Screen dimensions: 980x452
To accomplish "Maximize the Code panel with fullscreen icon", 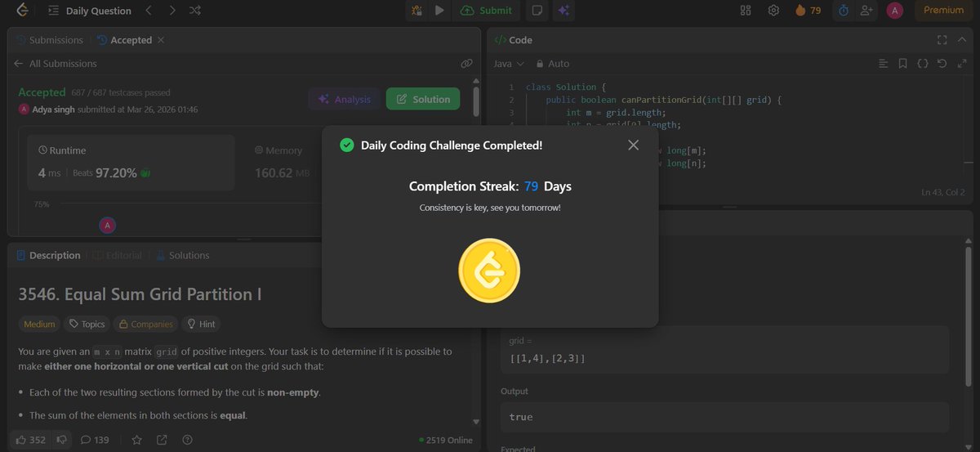I will point(942,40).
